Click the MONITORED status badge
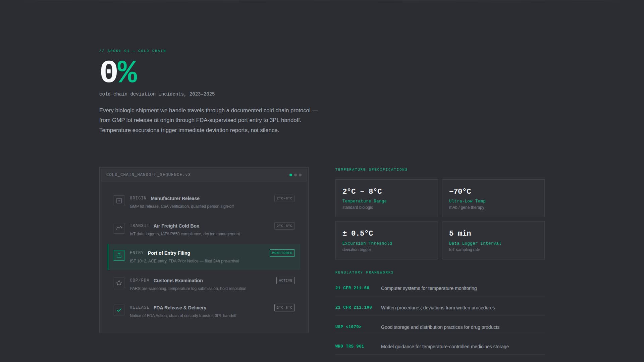 point(282,253)
